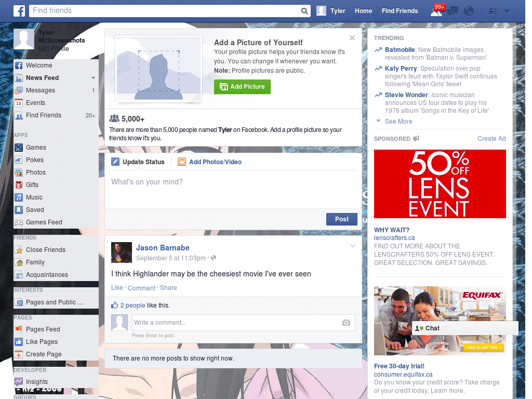Click the Games Feed controller icon
The width and height of the screenshot is (532, 399).
click(19, 222)
